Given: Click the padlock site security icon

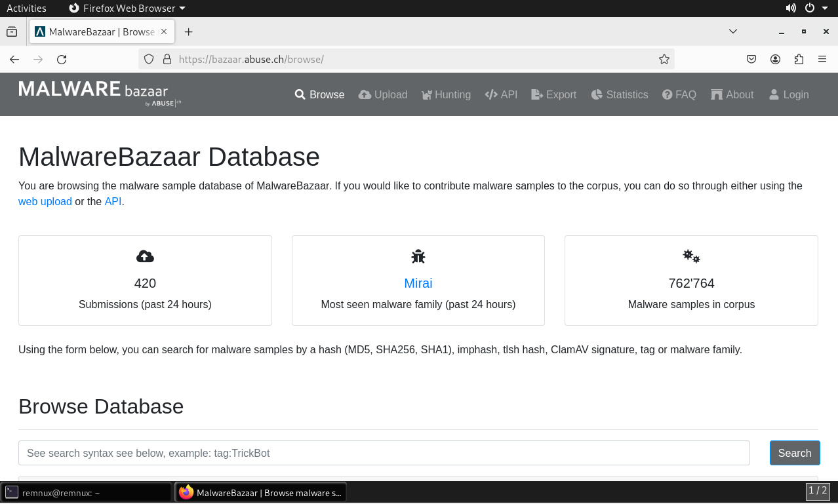Looking at the screenshot, I should tap(167, 59).
